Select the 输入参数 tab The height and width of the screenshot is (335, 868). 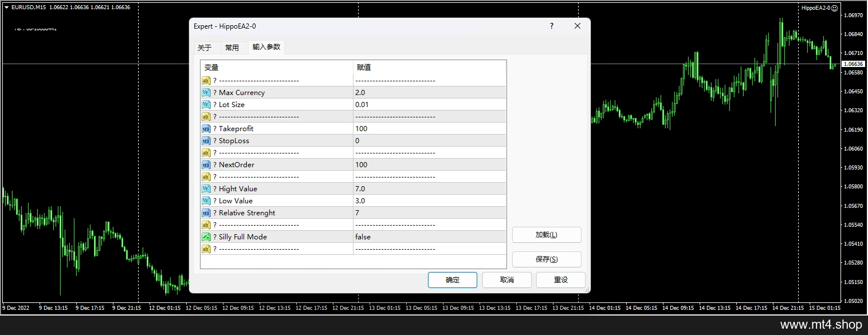click(x=266, y=48)
